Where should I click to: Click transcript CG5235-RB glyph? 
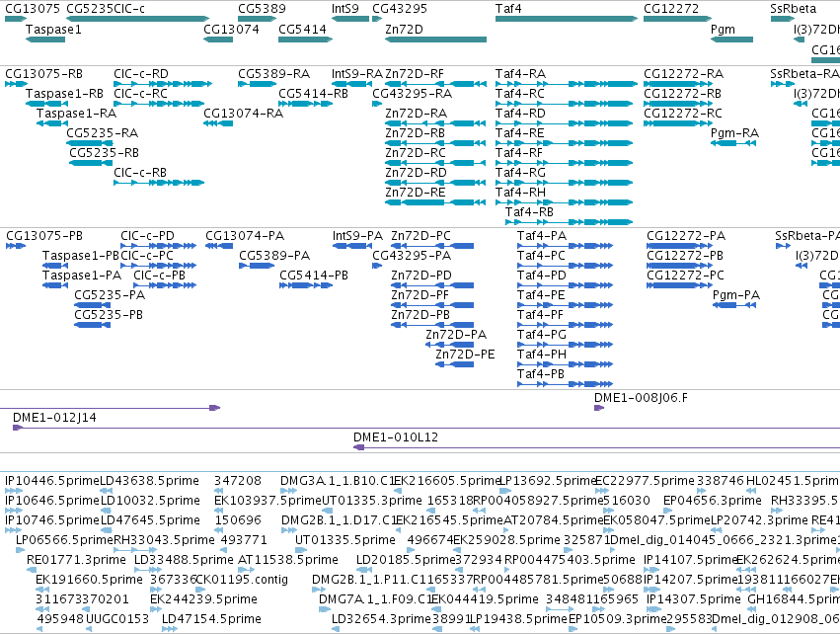[x=91, y=163]
